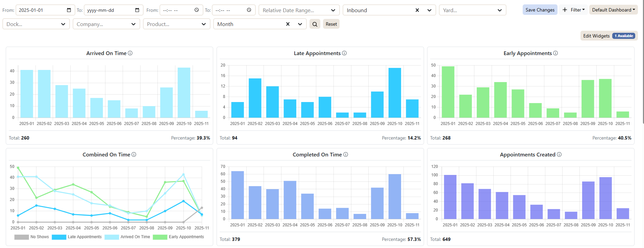Click 2025-01 bar in Appointments Created
The height and width of the screenshot is (248, 644).
coord(450,197)
